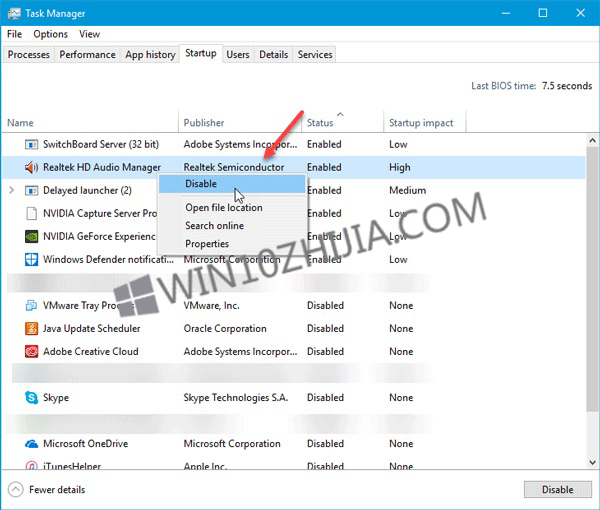Click the Microsoft OneDrive cloud icon

[x=31, y=444]
